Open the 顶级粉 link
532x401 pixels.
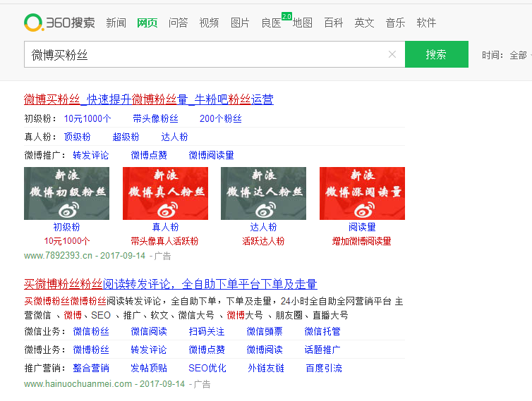pos(78,137)
